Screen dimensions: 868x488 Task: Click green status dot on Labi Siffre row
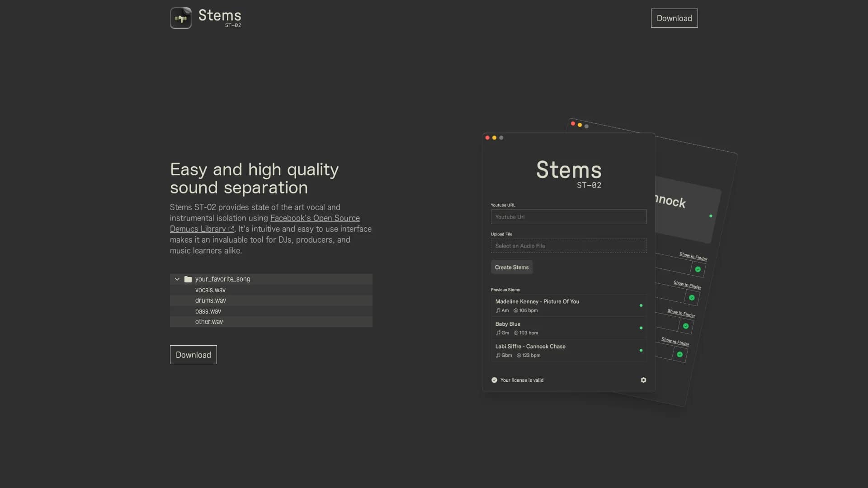641,350
